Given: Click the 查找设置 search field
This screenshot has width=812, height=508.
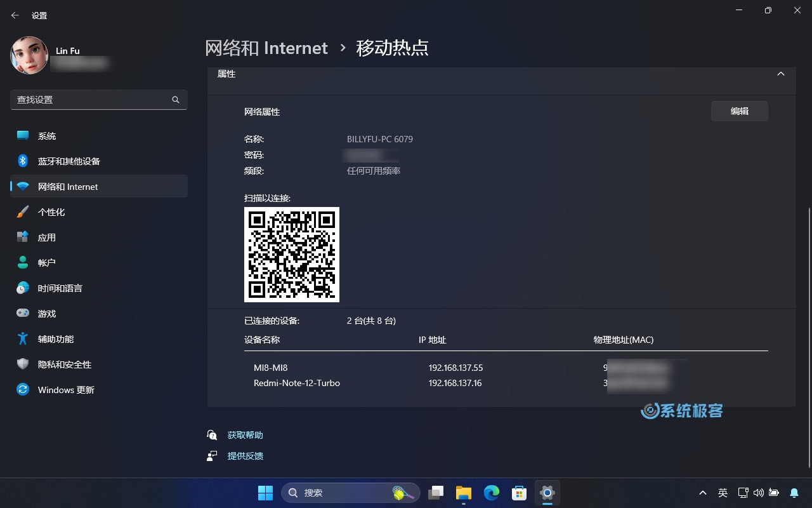Looking at the screenshot, I should (x=99, y=100).
